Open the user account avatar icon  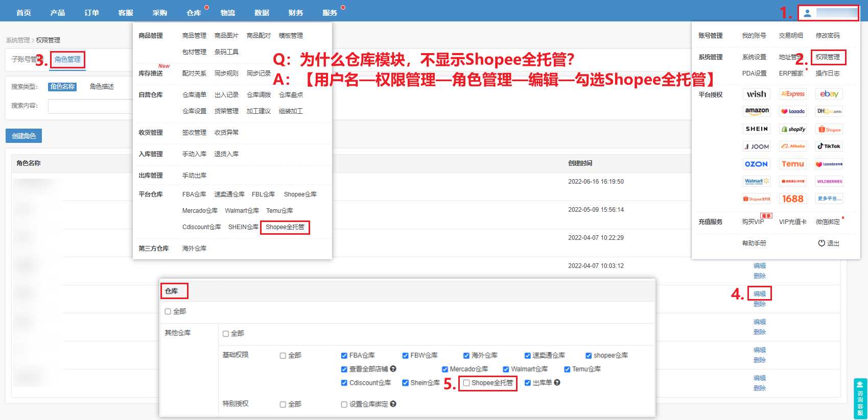807,13
